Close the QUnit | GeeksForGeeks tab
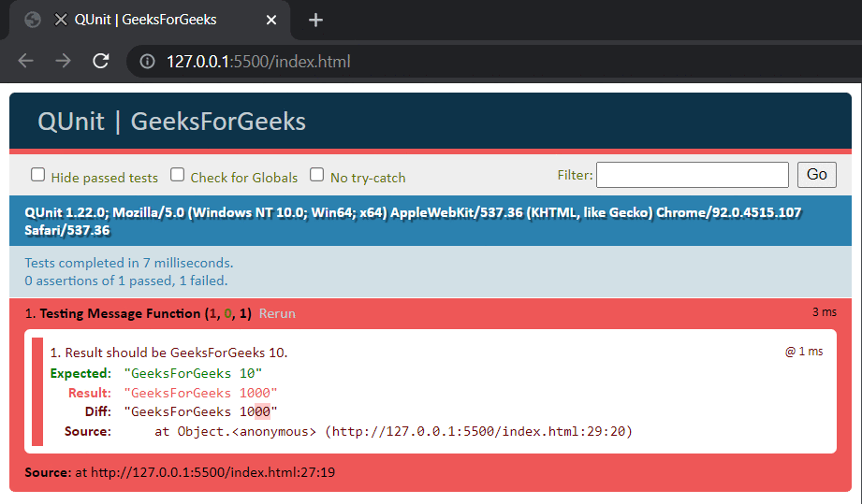Viewport: 862px width, 504px height. pyautogui.click(x=271, y=20)
